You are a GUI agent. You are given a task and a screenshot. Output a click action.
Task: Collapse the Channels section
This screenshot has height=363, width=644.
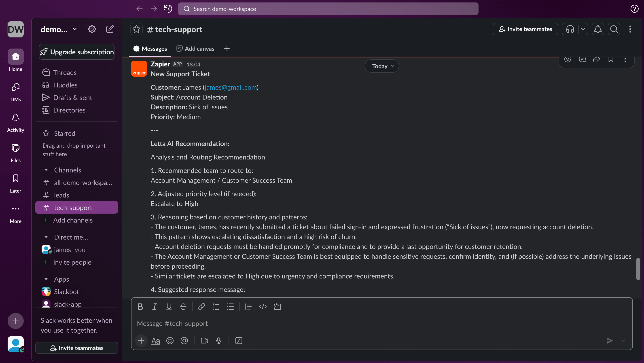[46, 170]
